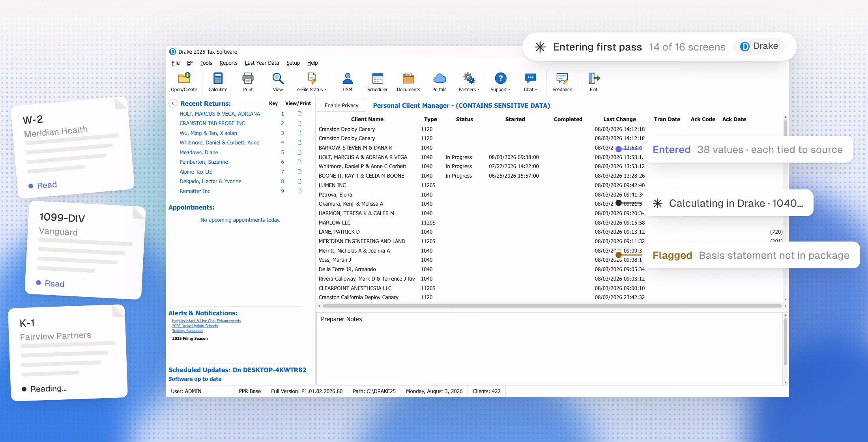View/print icon beside Whitmore, Daniel & Corbett
Viewport: 868px width, 442px height.
click(299, 142)
